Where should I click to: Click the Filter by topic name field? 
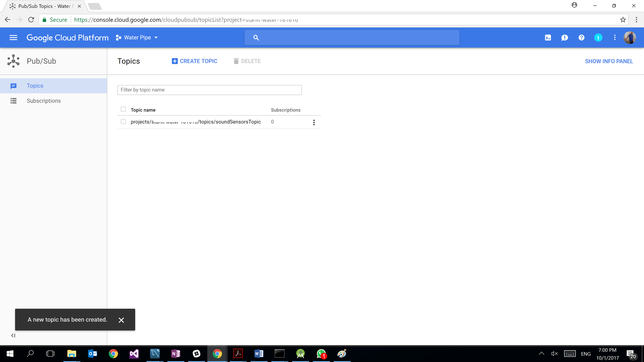pos(209,90)
